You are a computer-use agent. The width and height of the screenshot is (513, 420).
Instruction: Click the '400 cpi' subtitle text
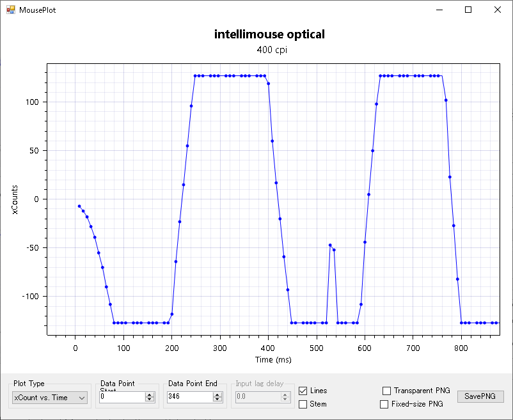tap(272, 50)
